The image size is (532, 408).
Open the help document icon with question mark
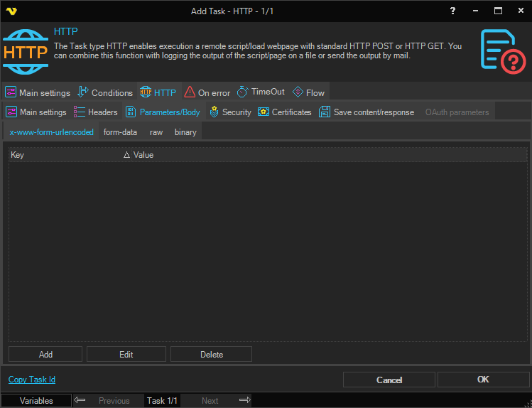point(503,52)
